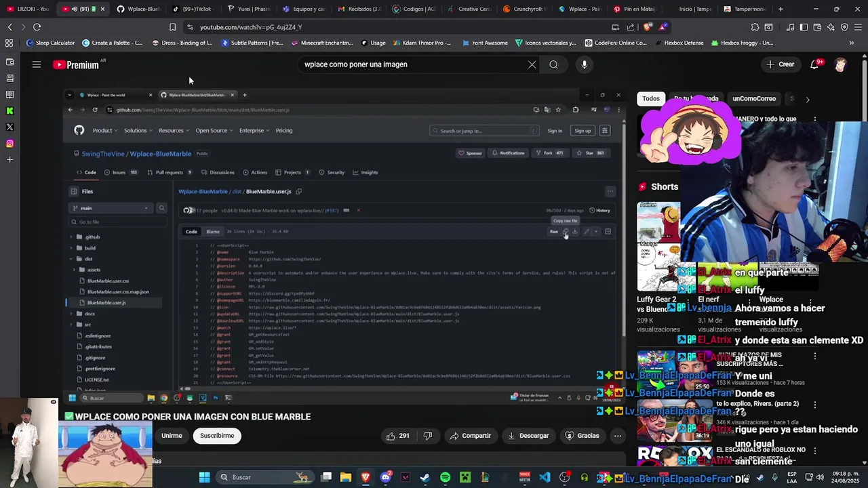This screenshot has height=488, width=868.
Task: Click the Descargar download button
Action: click(x=528, y=436)
